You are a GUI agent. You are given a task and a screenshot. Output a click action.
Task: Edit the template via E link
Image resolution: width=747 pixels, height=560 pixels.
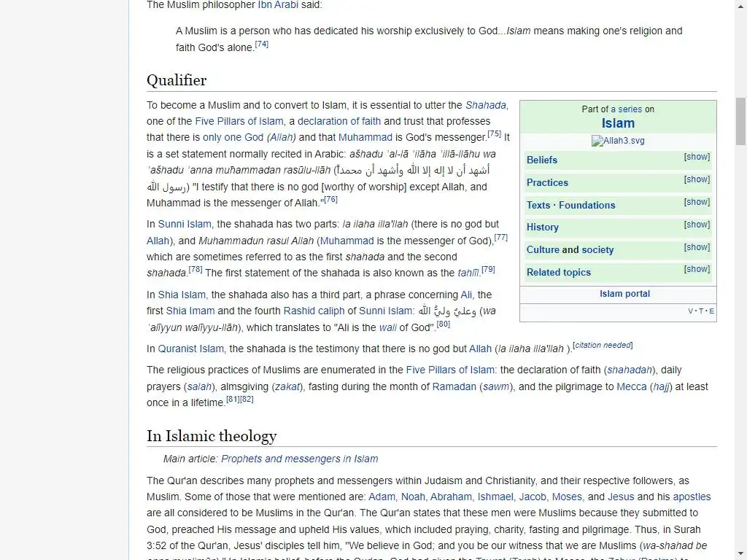pyautogui.click(x=712, y=311)
